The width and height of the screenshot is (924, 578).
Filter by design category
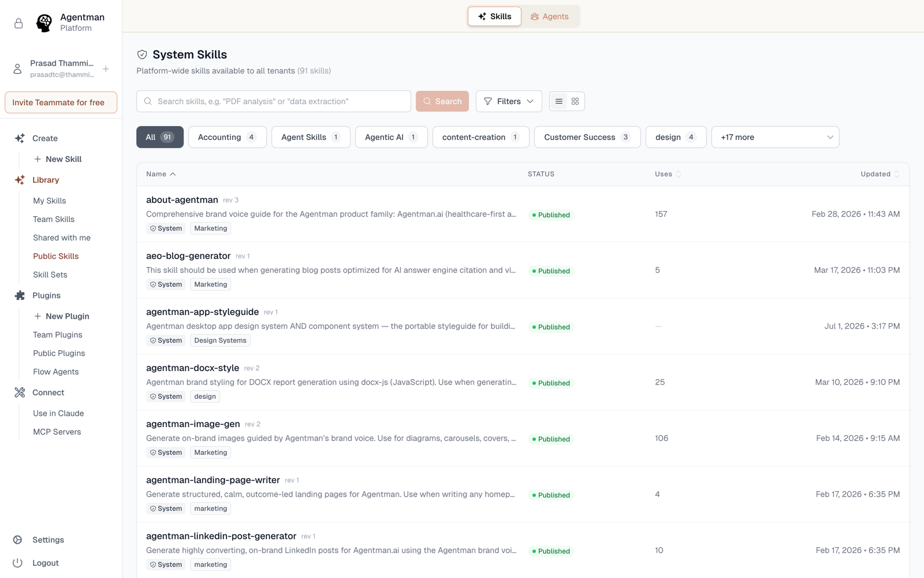676,137
